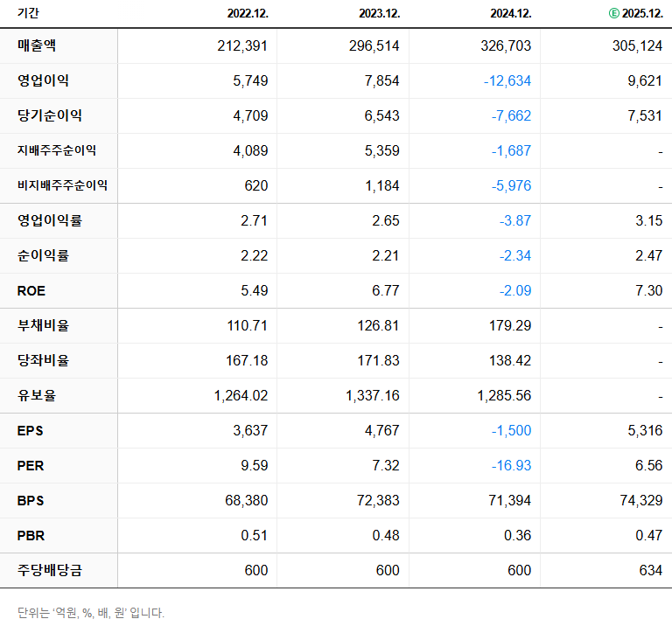Click the 매출액 row label
This screenshot has width=672, height=626.
[x=37, y=45]
